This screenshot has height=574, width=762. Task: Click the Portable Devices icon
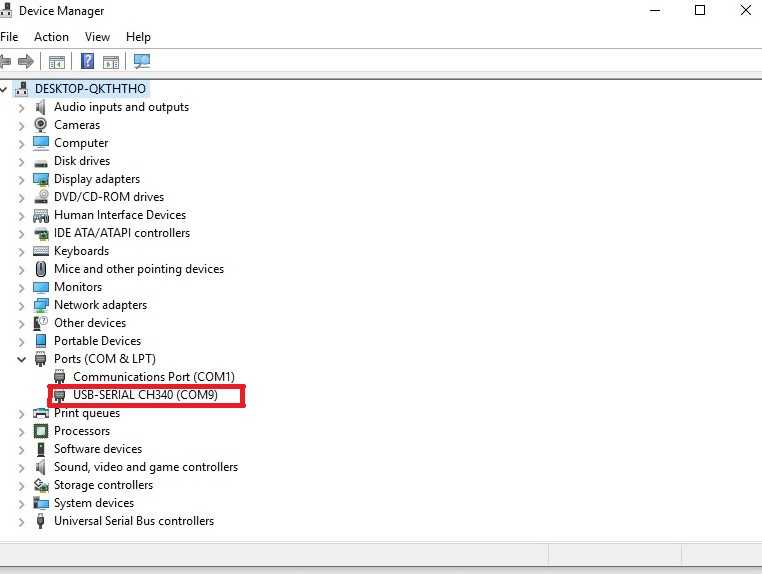[x=41, y=341]
